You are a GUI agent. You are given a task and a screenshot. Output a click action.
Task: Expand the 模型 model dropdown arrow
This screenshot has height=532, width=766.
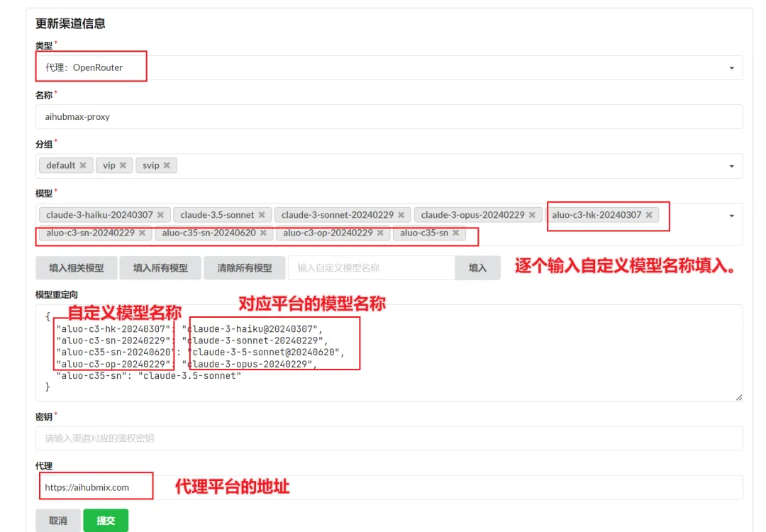click(x=731, y=216)
